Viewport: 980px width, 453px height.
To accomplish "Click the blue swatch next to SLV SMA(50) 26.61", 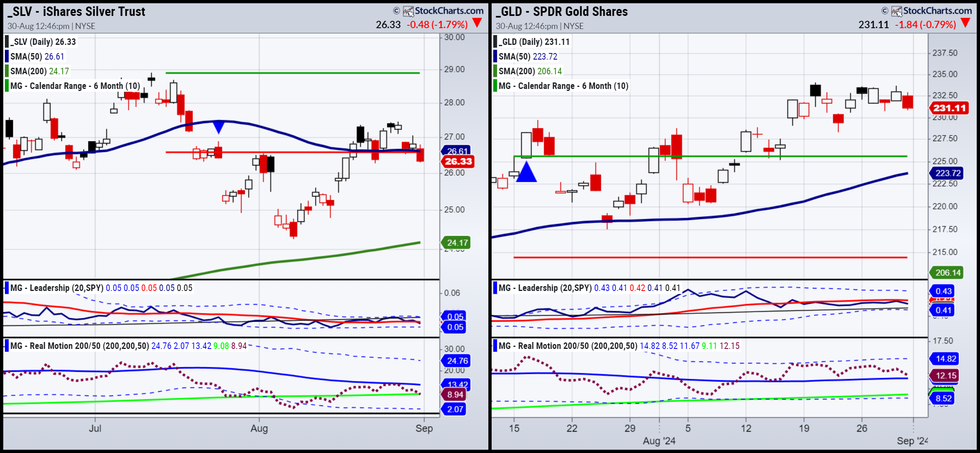I will 7,56.
